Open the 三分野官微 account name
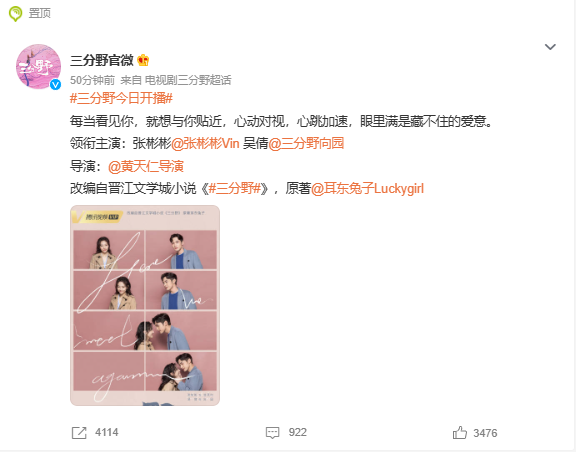Viewport: 576px width, 452px height. pyautogui.click(x=101, y=60)
